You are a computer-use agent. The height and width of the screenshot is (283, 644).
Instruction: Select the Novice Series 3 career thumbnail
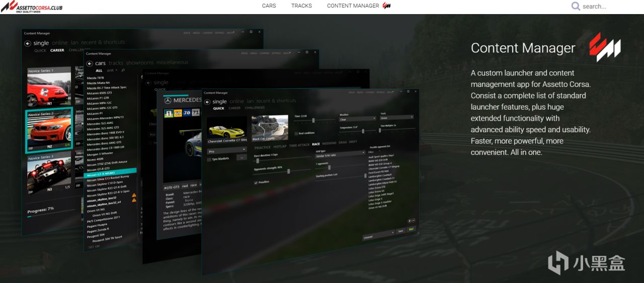click(48, 174)
